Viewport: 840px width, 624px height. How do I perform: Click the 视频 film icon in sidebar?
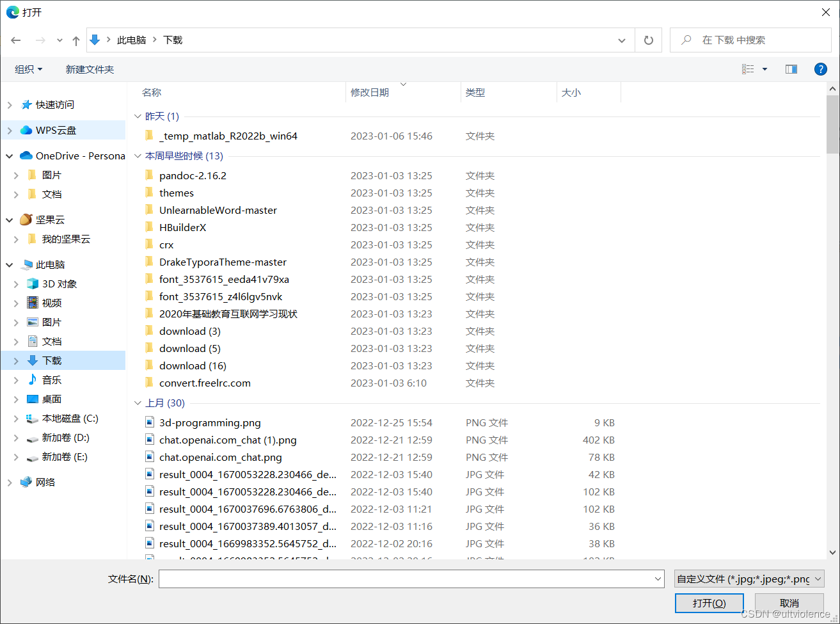[x=33, y=303]
